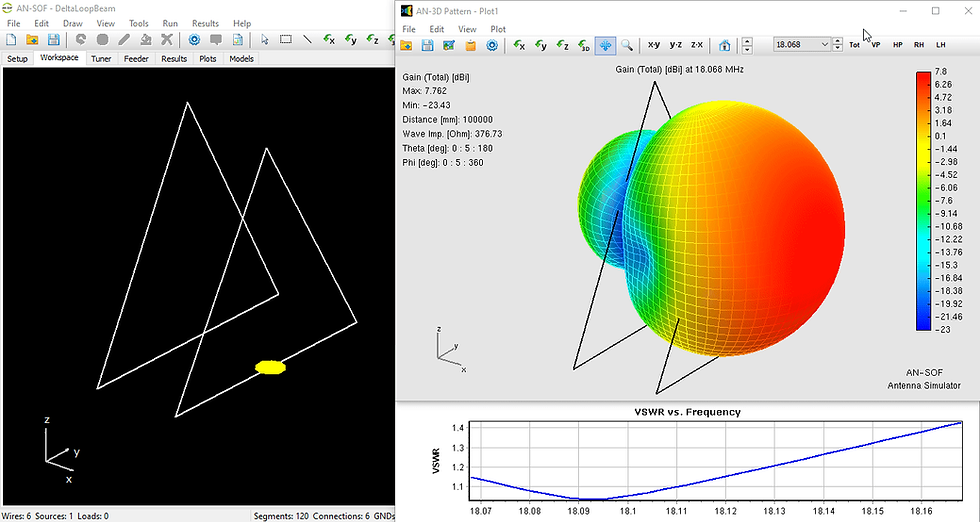Switch to the Plots tab
This screenshot has width=980, height=522.
pos(208,59)
